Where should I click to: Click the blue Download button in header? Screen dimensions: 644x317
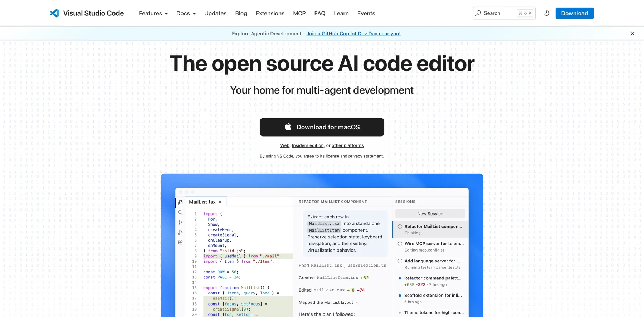pos(575,13)
